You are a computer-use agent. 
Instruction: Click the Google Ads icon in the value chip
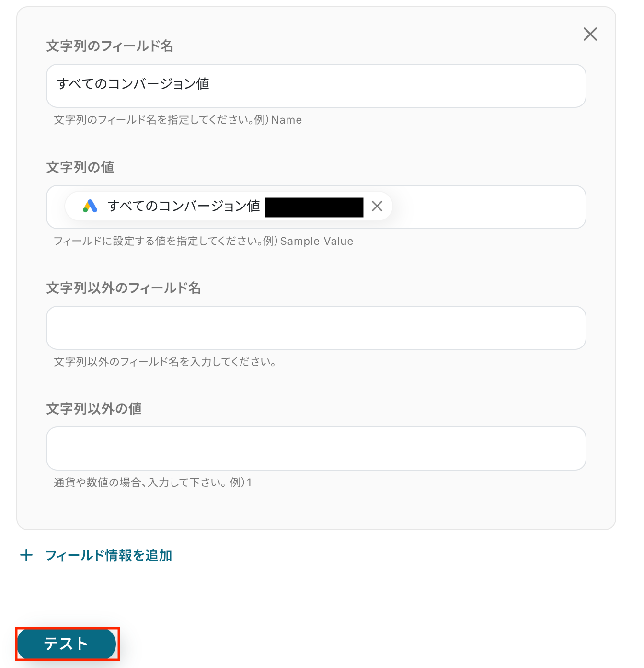(x=90, y=206)
